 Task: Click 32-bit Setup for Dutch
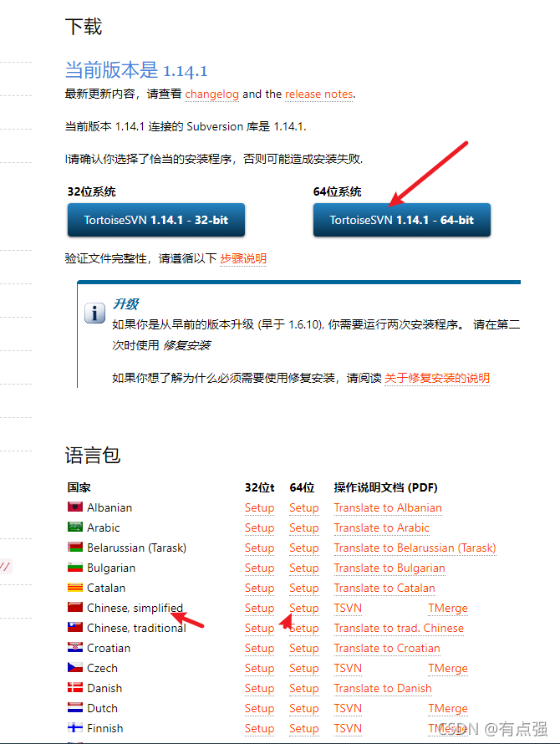coord(260,708)
